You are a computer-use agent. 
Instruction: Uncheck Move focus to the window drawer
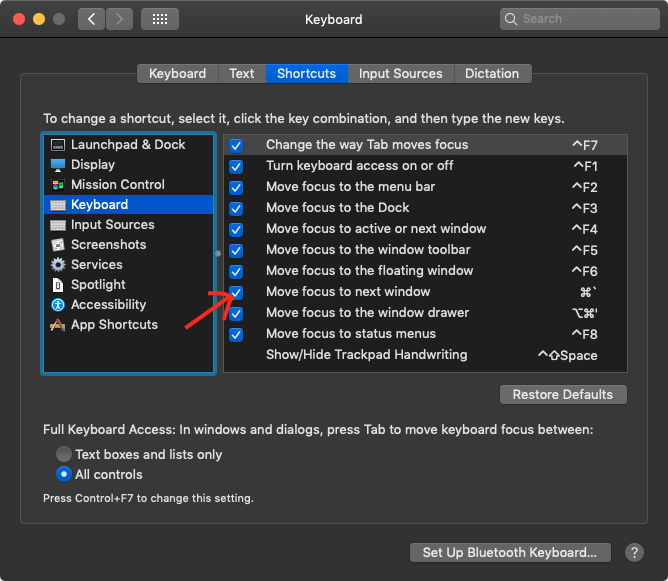236,314
